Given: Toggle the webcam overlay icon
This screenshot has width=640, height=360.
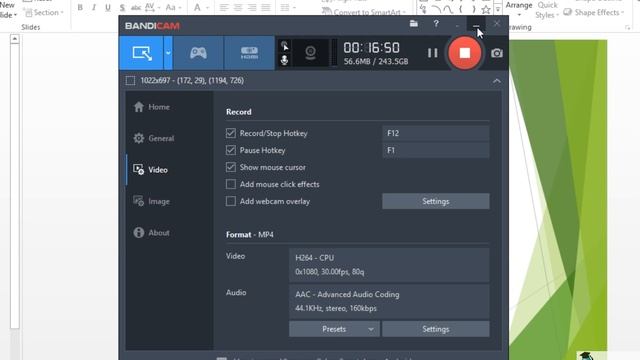Looking at the screenshot, I should click(x=310, y=53).
